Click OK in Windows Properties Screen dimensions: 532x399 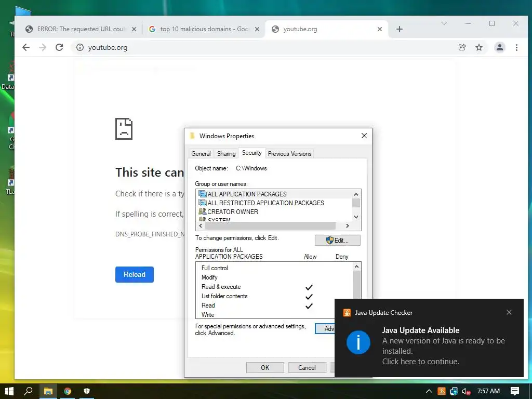265,367
